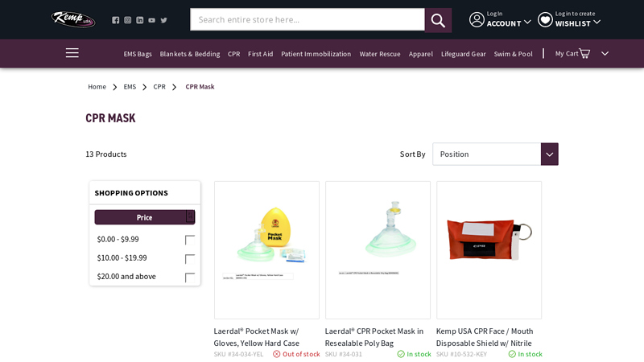Expand the Account dropdown chevron
This screenshot has height=362, width=644.
527,23
